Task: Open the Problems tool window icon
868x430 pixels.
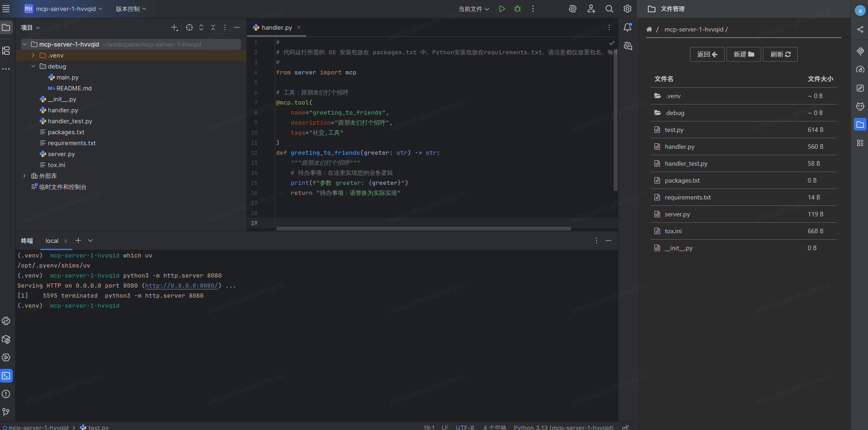Action: [x=6, y=394]
